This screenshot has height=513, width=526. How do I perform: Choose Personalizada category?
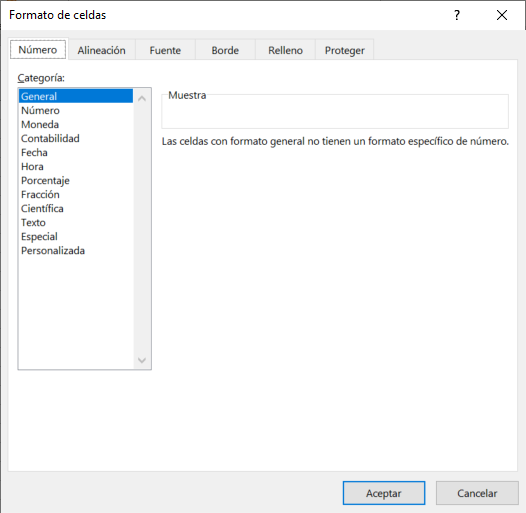76,251
